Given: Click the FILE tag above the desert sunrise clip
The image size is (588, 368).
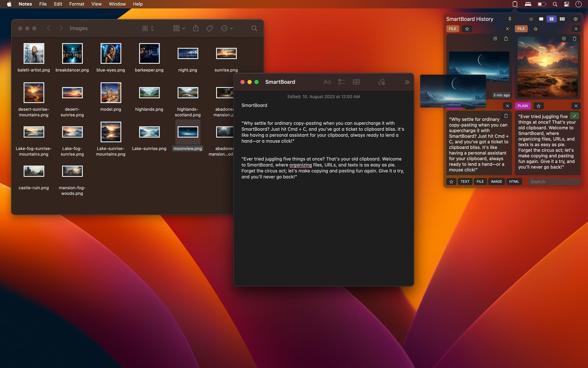Looking at the screenshot, I should [x=521, y=29].
